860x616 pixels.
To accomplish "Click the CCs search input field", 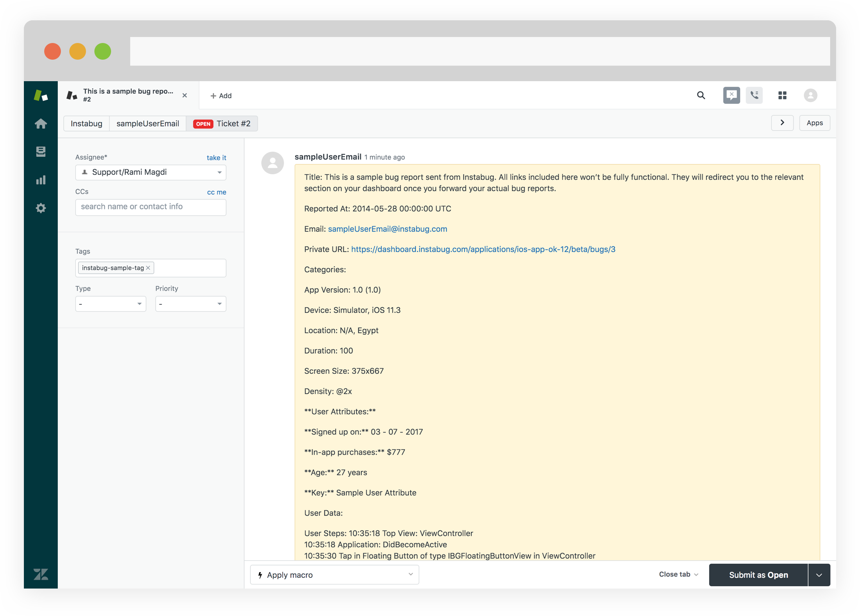I will coord(150,207).
